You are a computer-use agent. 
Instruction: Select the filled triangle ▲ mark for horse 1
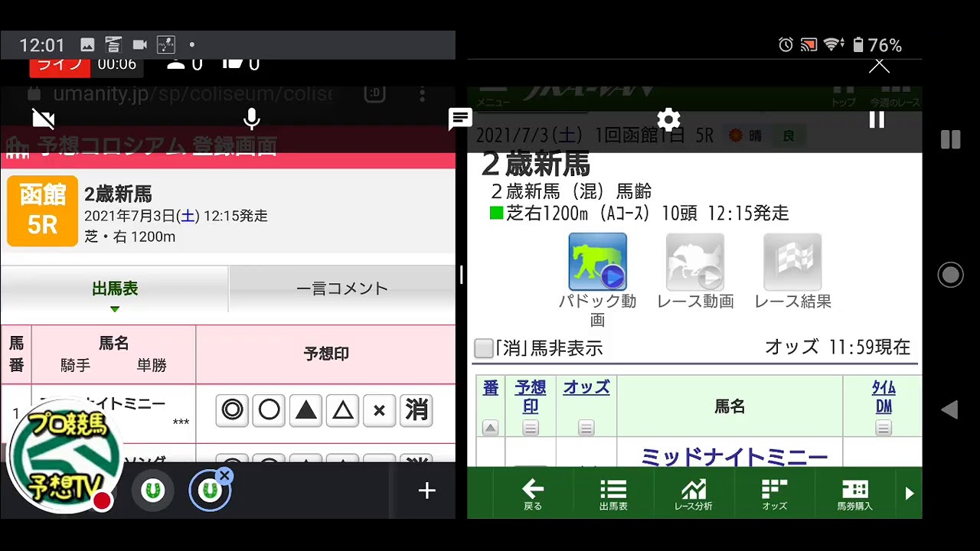pyautogui.click(x=305, y=411)
